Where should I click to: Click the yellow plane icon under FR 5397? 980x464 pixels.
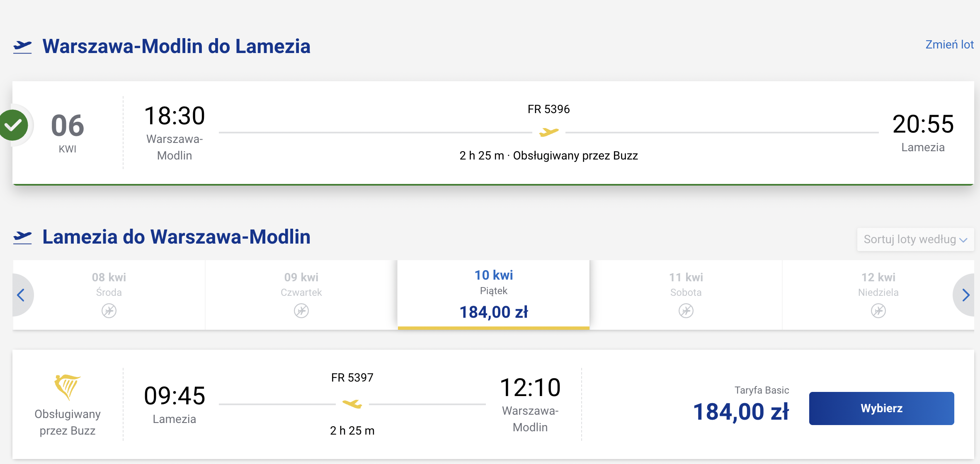pyautogui.click(x=352, y=403)
